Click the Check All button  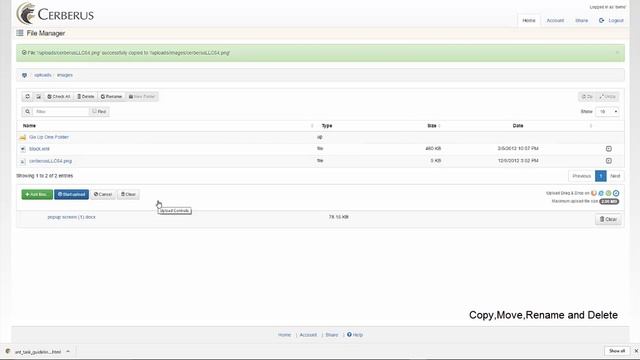[x=59, y=97]
